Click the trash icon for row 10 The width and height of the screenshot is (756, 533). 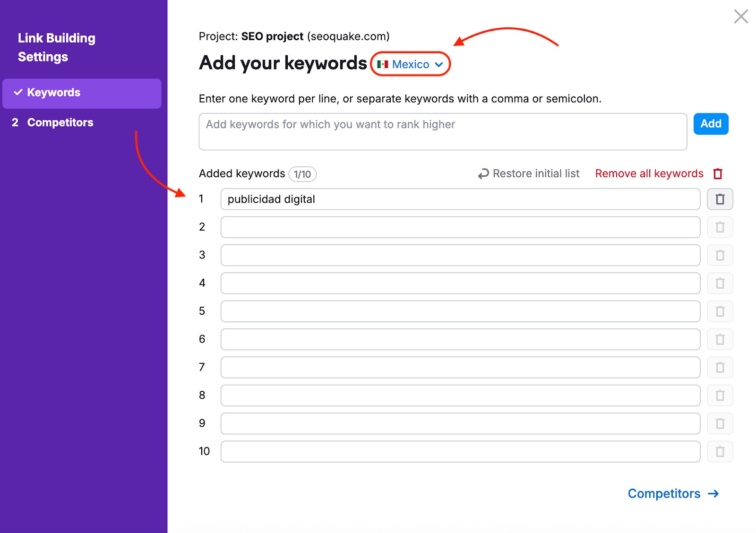tap(720, 452)
